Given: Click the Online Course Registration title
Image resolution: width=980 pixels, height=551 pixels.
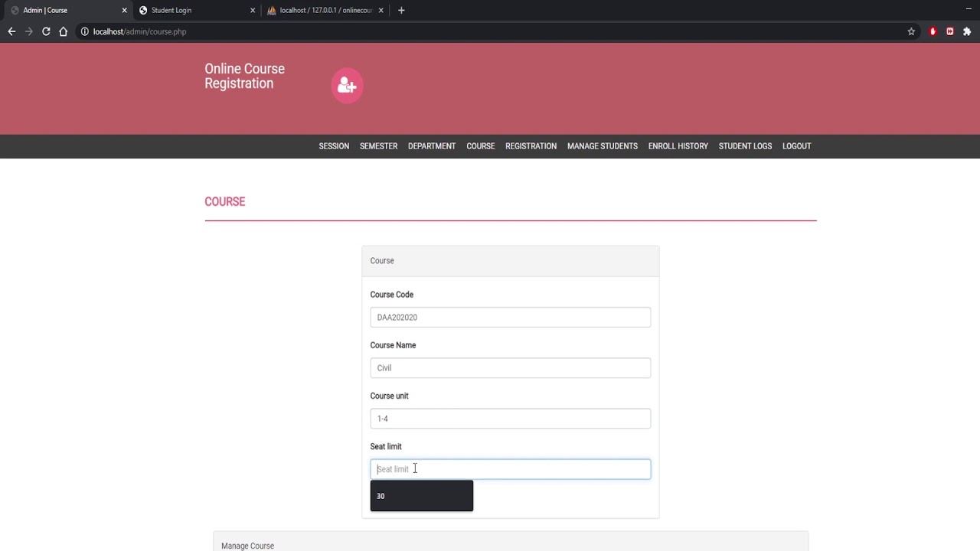Looking at the screenshot, I should point(244,76).
